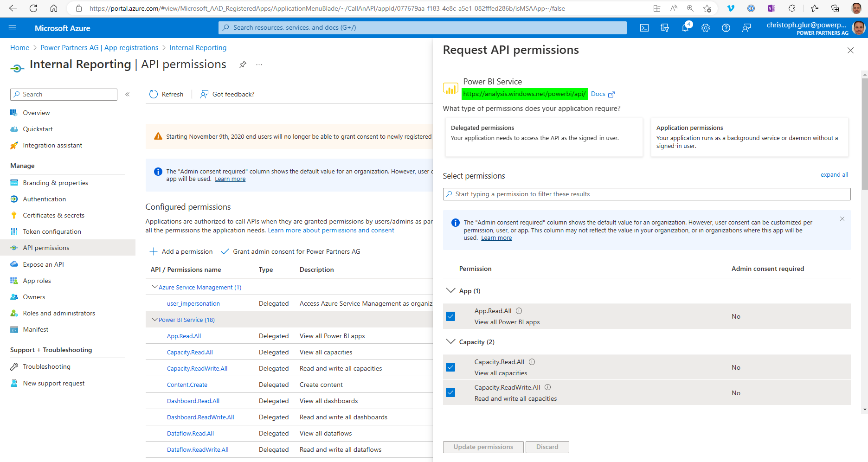The width and height of the screenshot is (868, 462).
Task: Open the Directories and subscriptions filter icon
Action: pyautogui.click(x=665, y=28)
